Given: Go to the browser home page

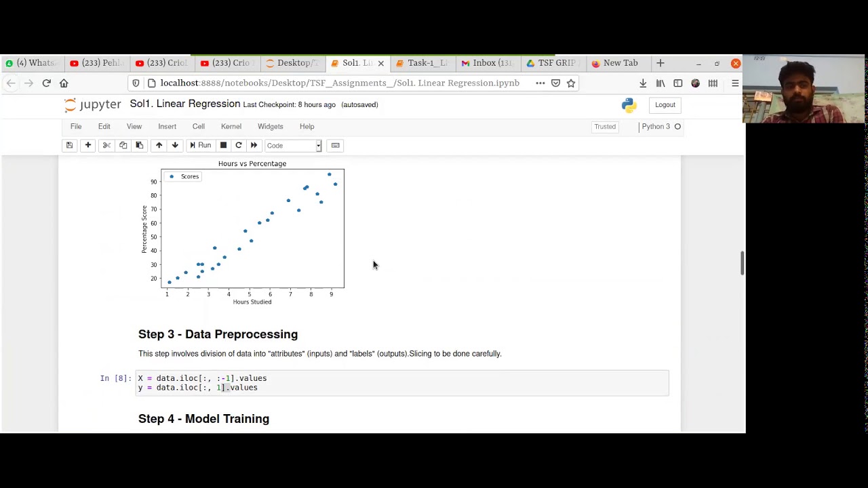Looking at the screenshot, I should [64, 83].
